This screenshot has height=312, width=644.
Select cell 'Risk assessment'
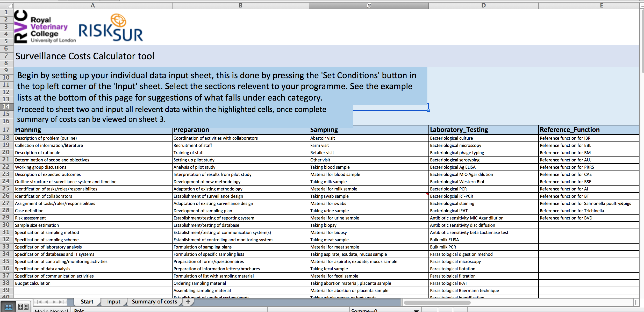click(x=93, y=218)
